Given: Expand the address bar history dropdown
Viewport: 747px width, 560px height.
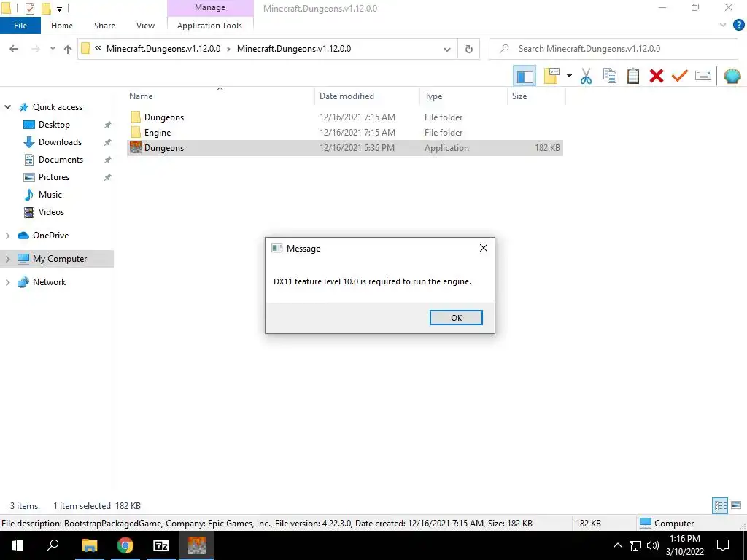Looking at the screenshot, I should (447, 49).
